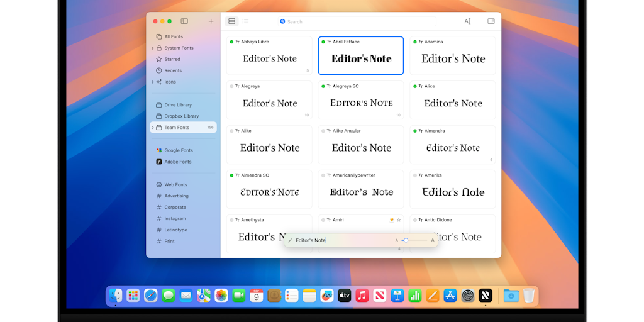Expand the Team Fonts library

point(153,128)
